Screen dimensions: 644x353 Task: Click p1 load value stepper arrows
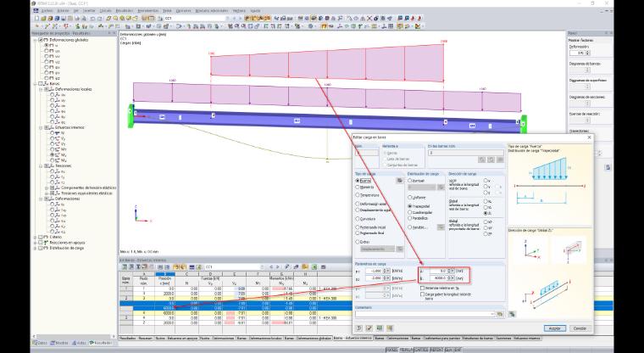point(386,272)
